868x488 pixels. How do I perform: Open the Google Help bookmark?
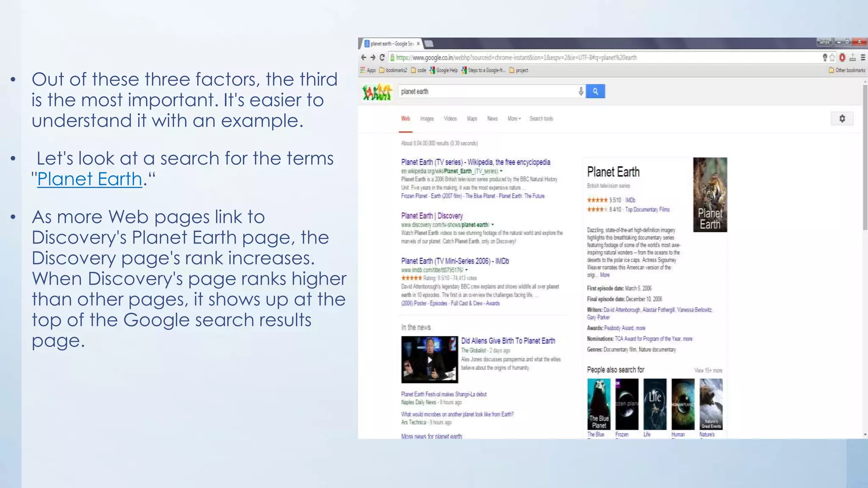(x=443, y=70)
